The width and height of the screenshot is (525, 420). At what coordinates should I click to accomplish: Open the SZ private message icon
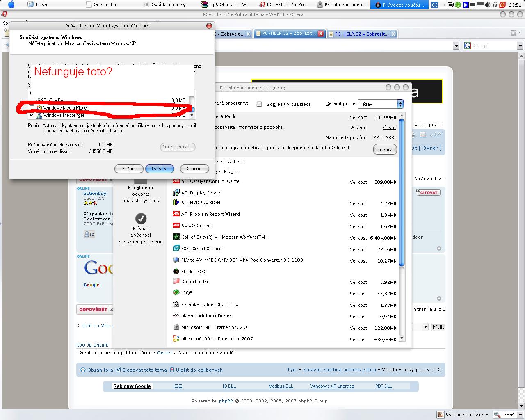(x=89, y=234)
